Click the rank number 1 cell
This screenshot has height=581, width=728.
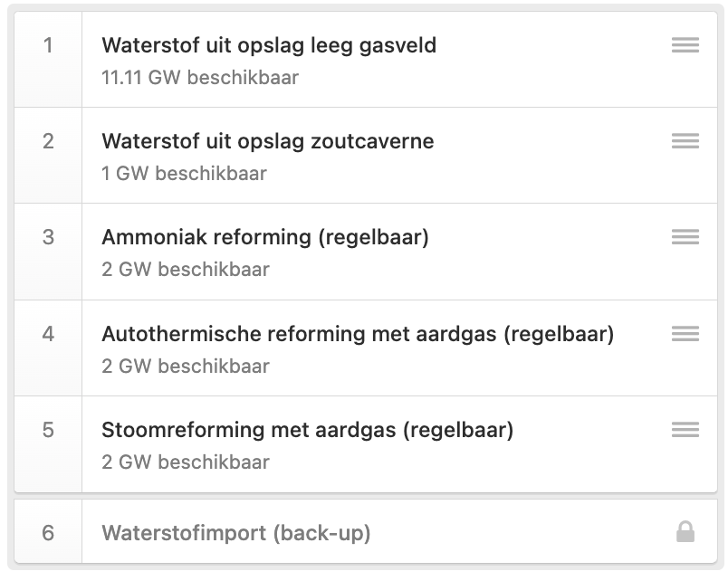tap(48, 60)
